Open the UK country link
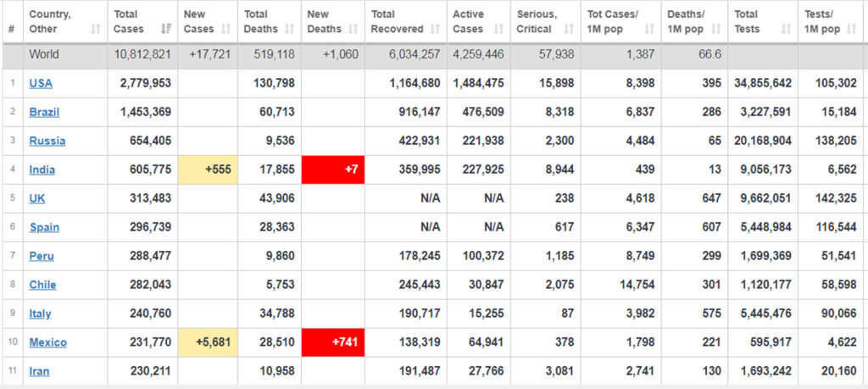 click(37, 198)
